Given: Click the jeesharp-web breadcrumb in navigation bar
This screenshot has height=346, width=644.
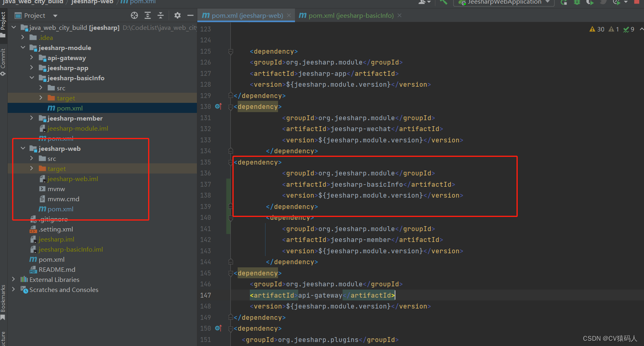Looking at the screenshot, I should tap(92, 2).
